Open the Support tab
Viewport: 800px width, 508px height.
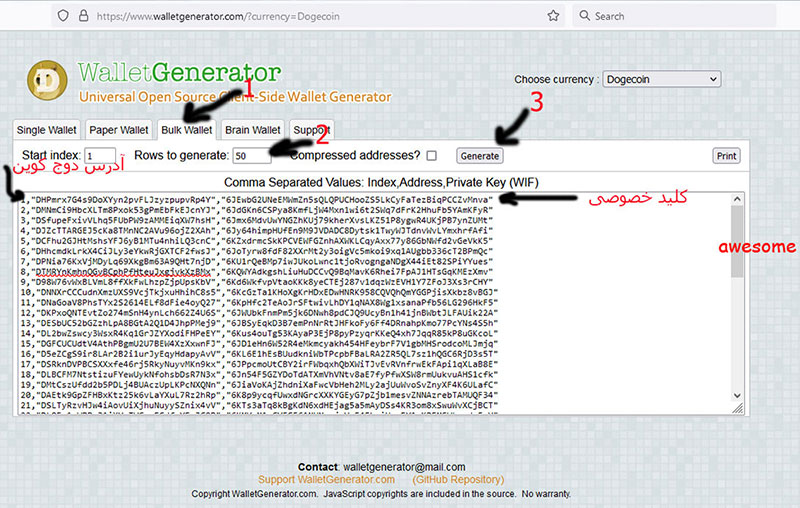click(x=311, y=130)
